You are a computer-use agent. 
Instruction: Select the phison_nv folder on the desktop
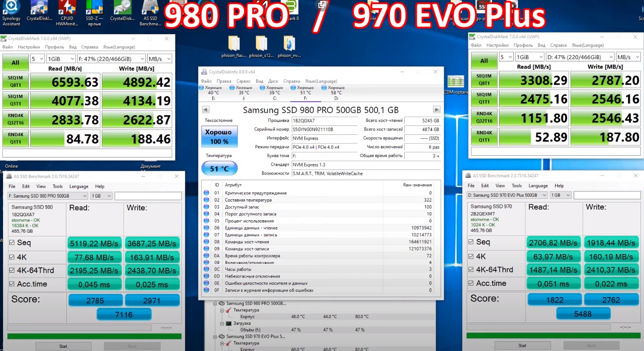pyautogui.click(x=290, y=47)
